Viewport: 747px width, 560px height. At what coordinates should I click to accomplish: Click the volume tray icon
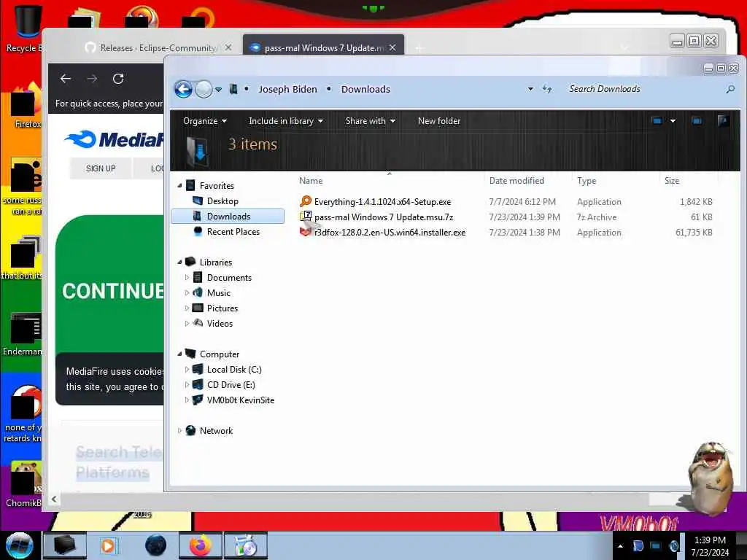673,546
